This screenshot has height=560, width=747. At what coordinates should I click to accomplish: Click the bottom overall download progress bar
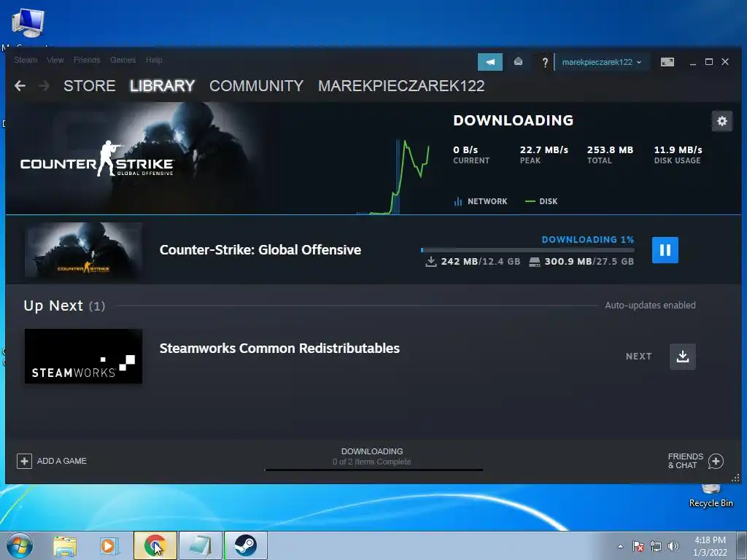(373, 470)
